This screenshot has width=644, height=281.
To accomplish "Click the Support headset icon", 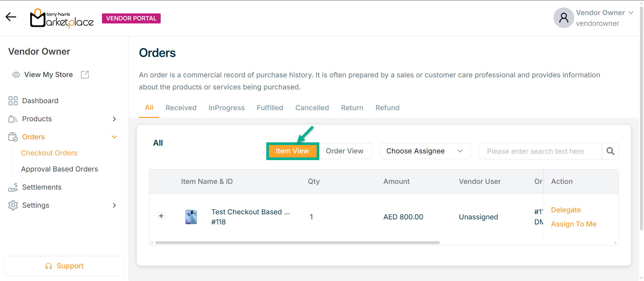I will pyautogui.click(x=49, y=266).
